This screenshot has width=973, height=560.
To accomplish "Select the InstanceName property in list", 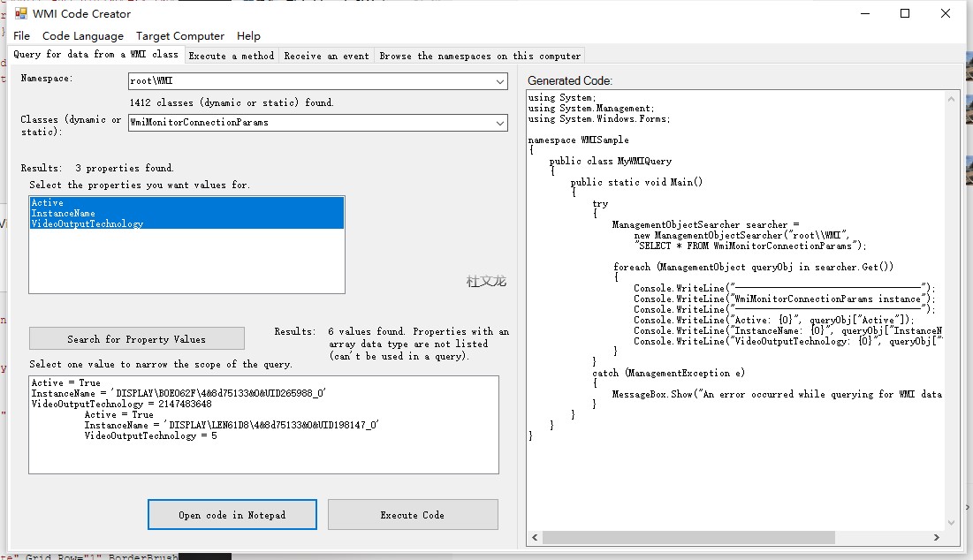I will [x=63, y=214].
